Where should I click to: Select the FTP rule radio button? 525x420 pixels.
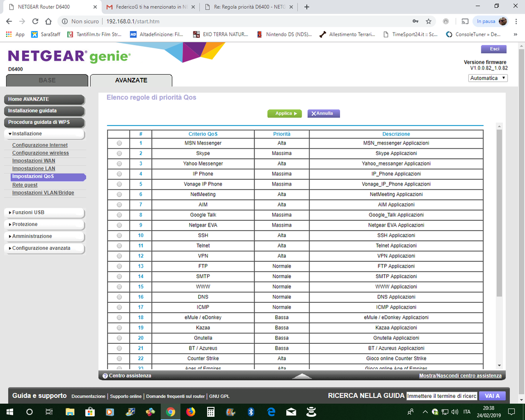pos(119,267)
